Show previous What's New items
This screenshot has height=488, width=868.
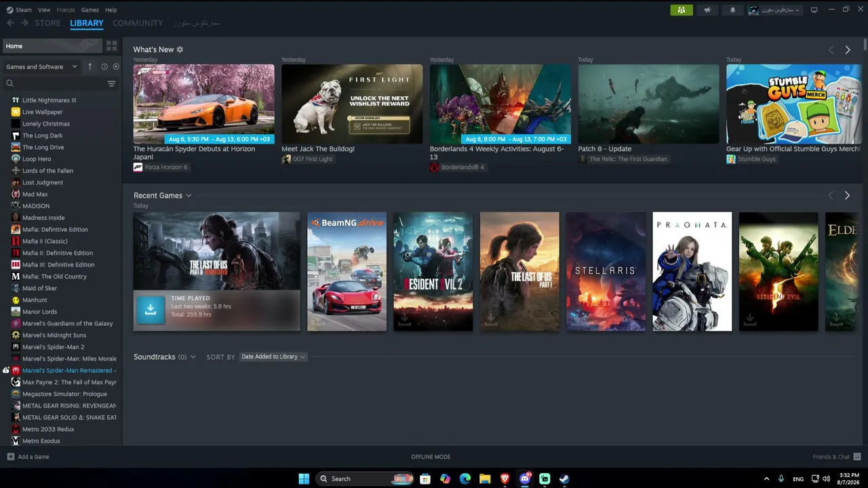point(831,50)
